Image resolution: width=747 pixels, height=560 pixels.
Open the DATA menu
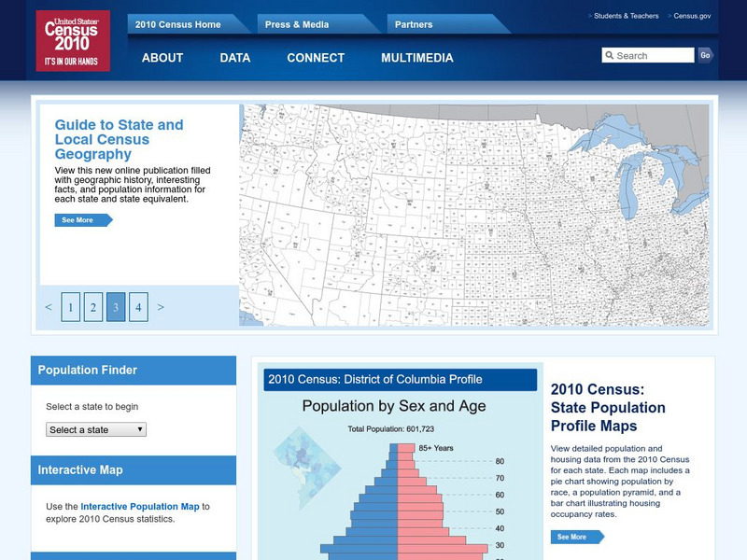[235, 58]
